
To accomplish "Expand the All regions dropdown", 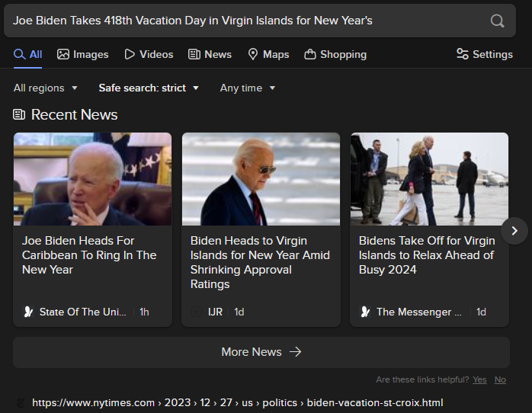I will [46, 88].
